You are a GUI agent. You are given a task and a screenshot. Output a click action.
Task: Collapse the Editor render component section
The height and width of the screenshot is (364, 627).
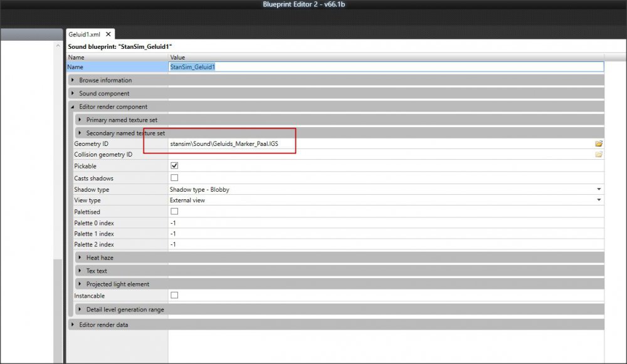(x=73, y=107)
